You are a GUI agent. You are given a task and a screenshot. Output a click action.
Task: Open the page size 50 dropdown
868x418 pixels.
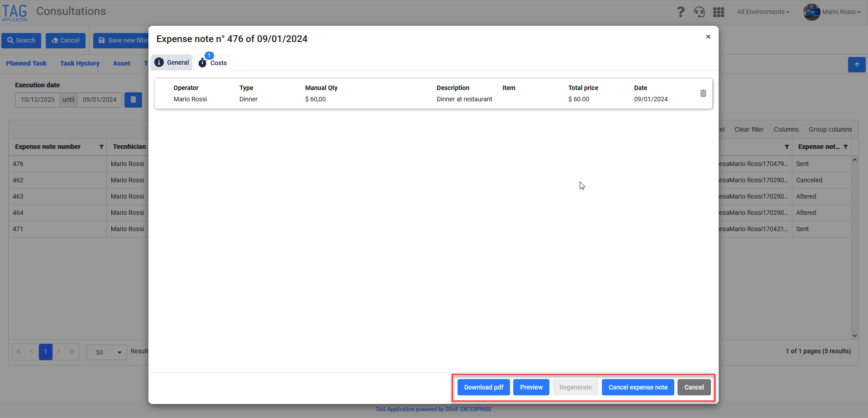107,352
